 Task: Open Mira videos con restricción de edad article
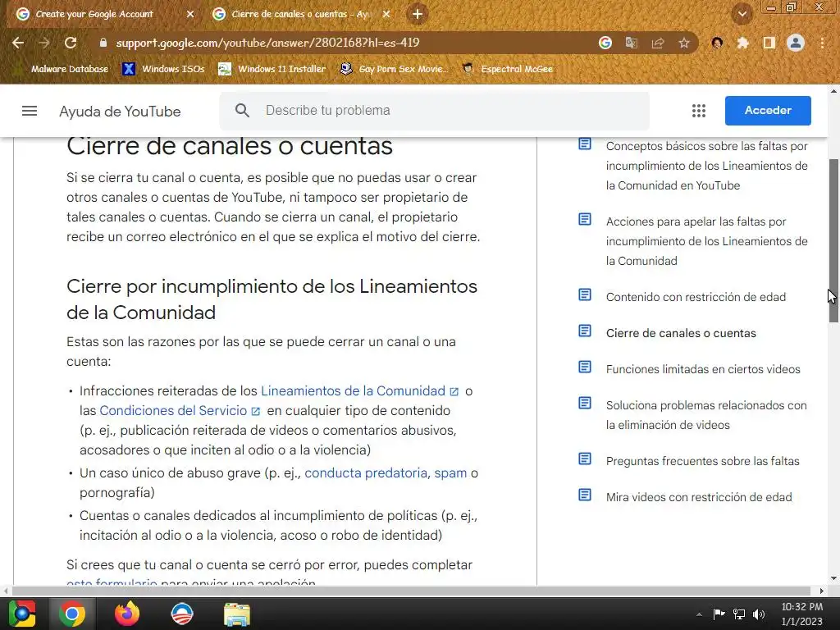[699, 497]
